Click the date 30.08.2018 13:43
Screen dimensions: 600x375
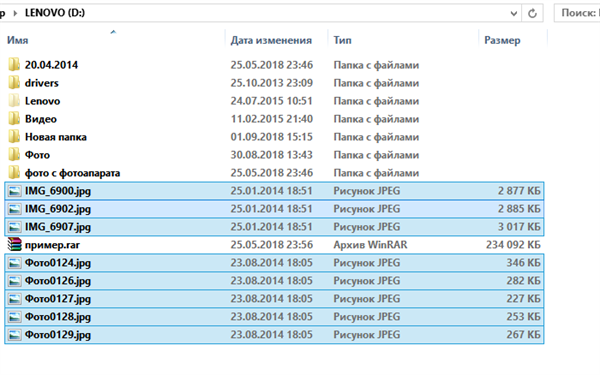pos(272,155)
